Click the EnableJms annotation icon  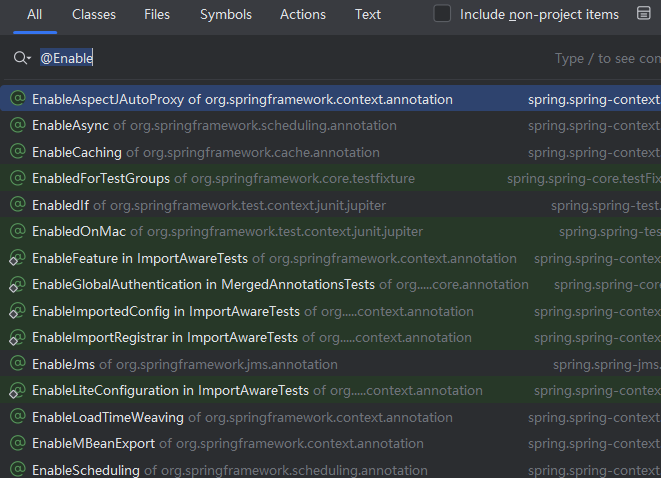pyautogui.click(x=17, y=364)
